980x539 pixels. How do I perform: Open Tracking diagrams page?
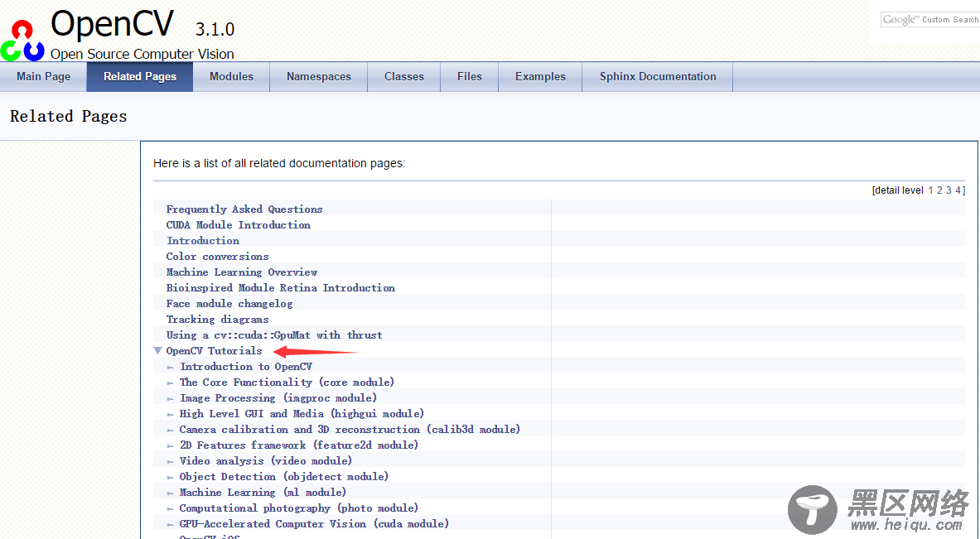[218, 319]
